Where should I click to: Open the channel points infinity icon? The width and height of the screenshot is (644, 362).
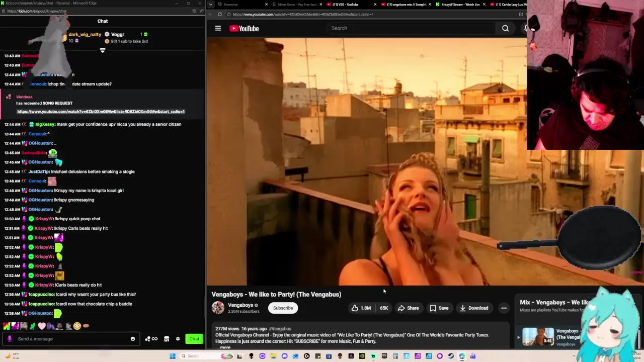click(151, 339)
